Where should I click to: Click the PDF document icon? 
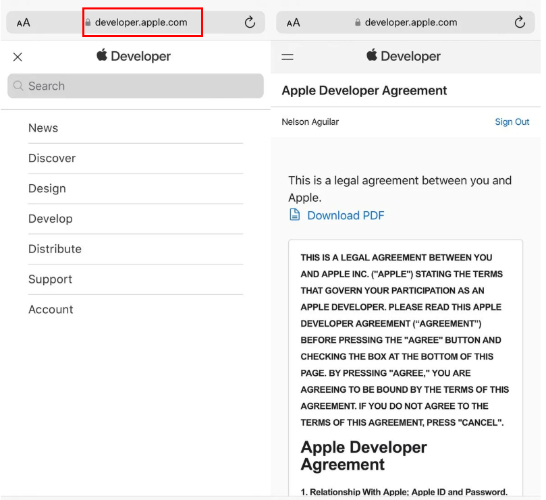click(295, 215)
